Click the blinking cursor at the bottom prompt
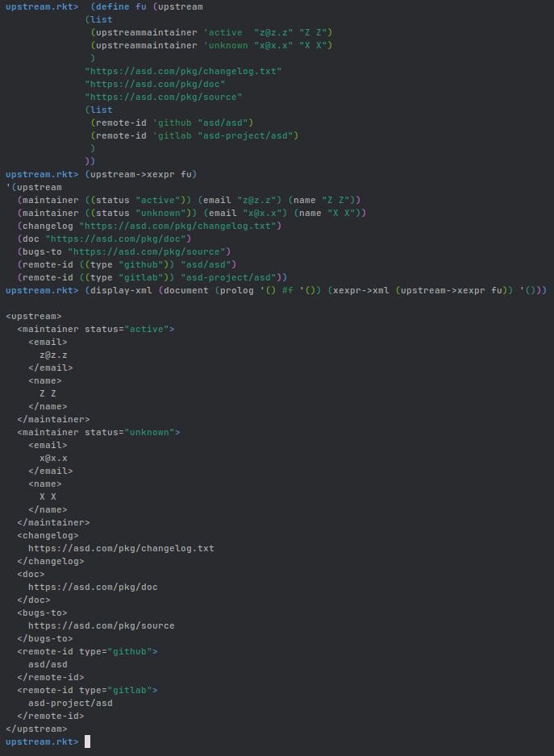Image resolution: width=554 pixels, height=756 pixels. pyautogui.click(x=87, y=741)
